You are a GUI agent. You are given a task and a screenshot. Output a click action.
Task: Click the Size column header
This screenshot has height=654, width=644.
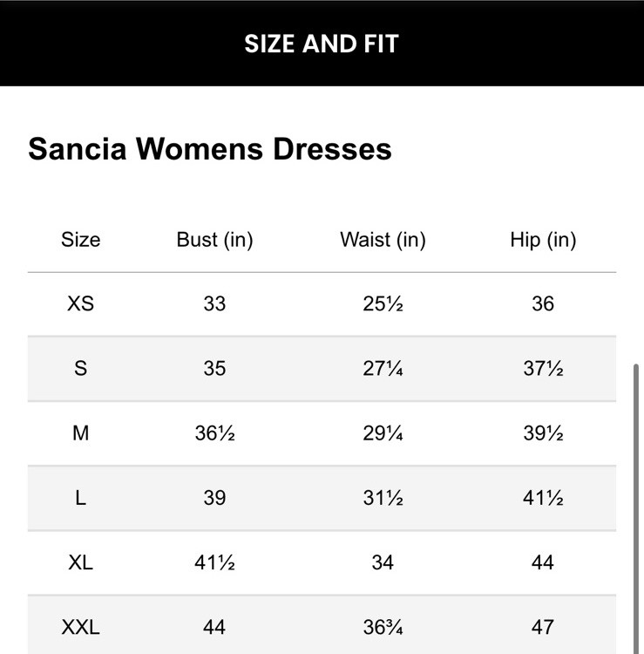coord(80,240)
